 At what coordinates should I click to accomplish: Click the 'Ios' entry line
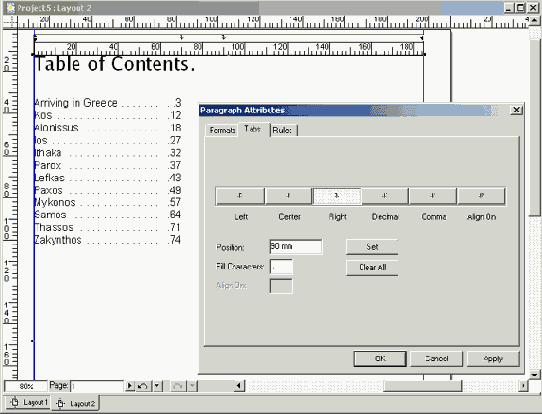[108, 140]
